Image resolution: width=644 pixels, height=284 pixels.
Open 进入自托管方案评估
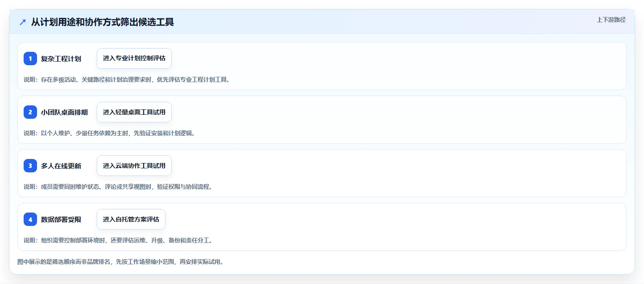(131, 219)
